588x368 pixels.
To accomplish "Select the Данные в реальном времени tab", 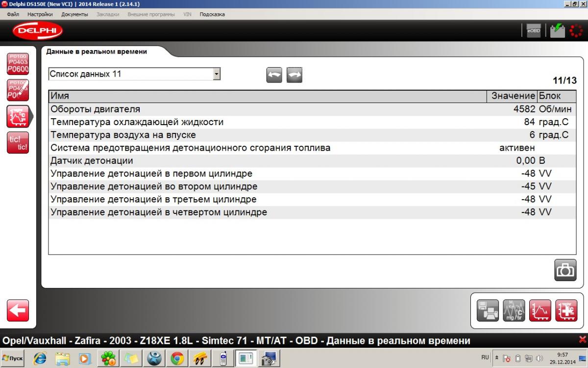I will tap(97, 51).
